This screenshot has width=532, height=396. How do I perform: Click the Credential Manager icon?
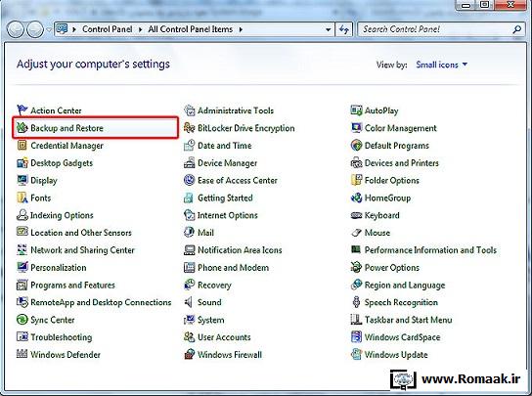coord(22,146)
